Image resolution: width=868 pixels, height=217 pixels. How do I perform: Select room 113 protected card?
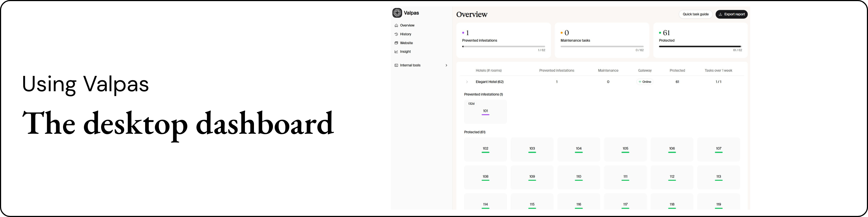point(719,177)
